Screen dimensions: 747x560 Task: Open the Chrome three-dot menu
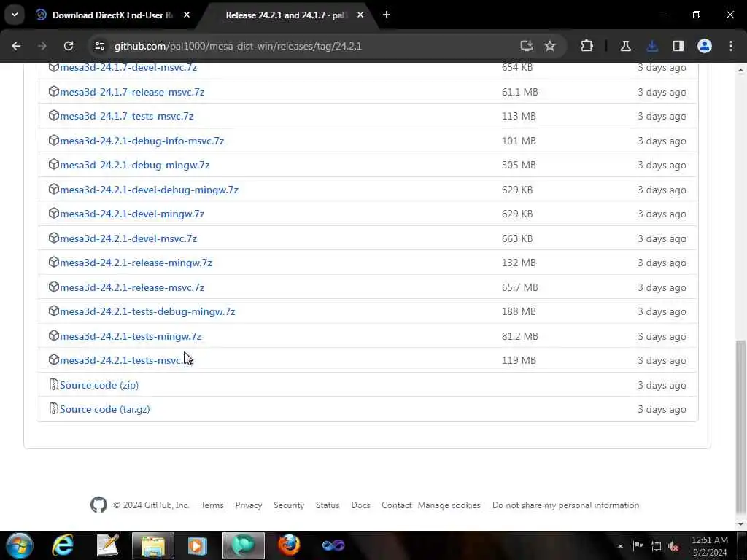731,46
